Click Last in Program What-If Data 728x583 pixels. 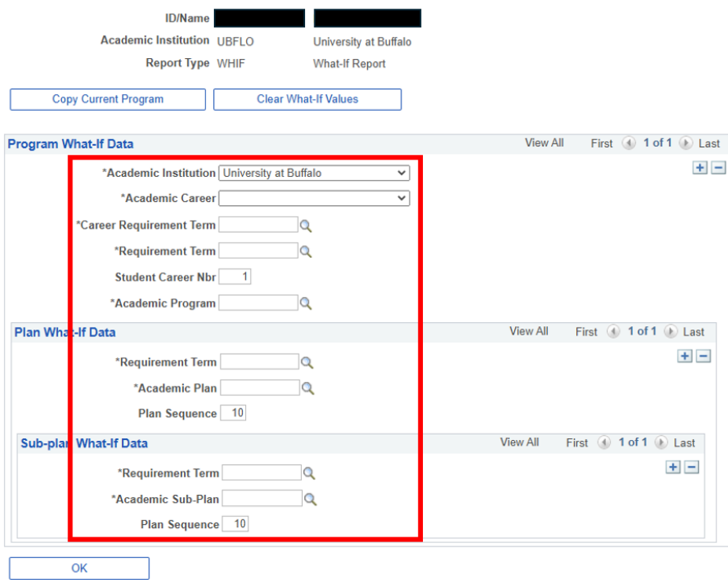(709, 144)
